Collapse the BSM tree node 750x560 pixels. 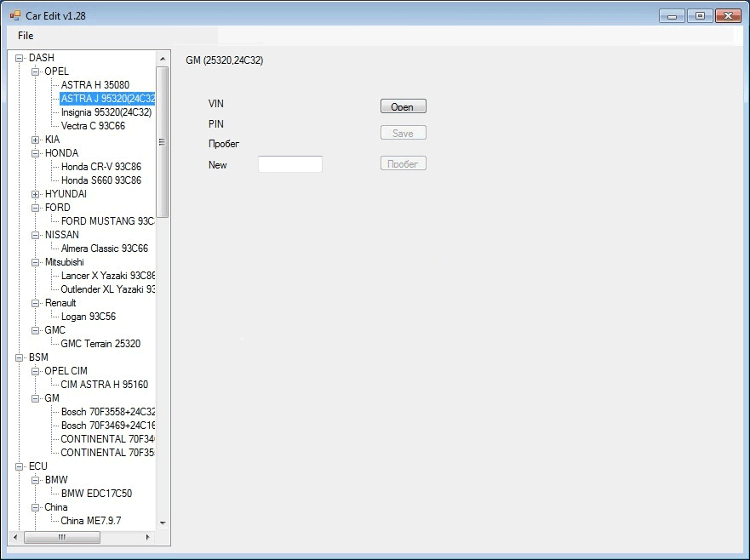19,357
